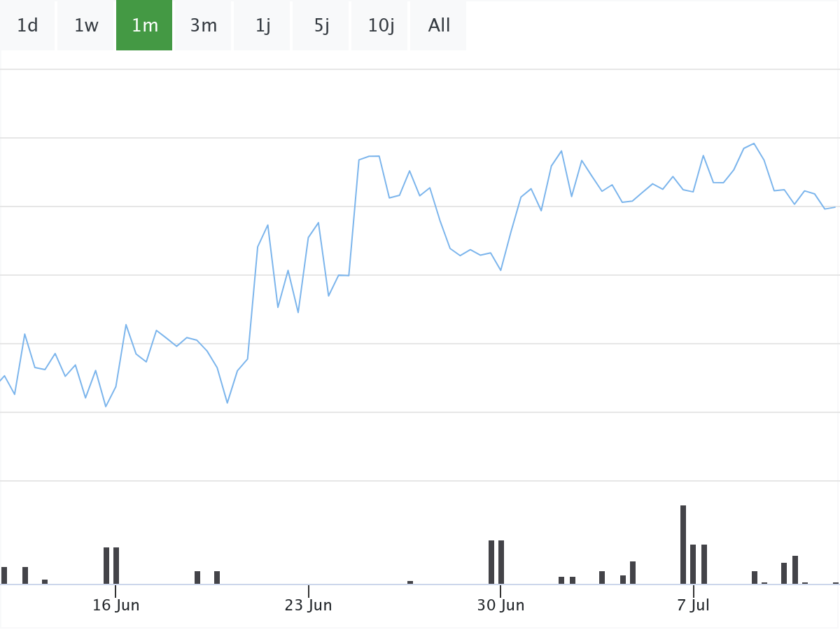This screenshot has height=630, width=840.
Task: Show the 3m chart range
Action: click(x=203, y=26)
